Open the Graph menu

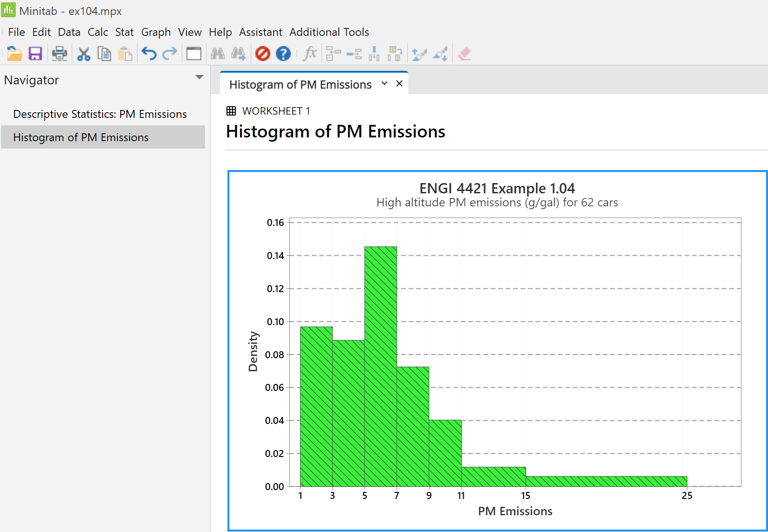[x=156, y=32]
